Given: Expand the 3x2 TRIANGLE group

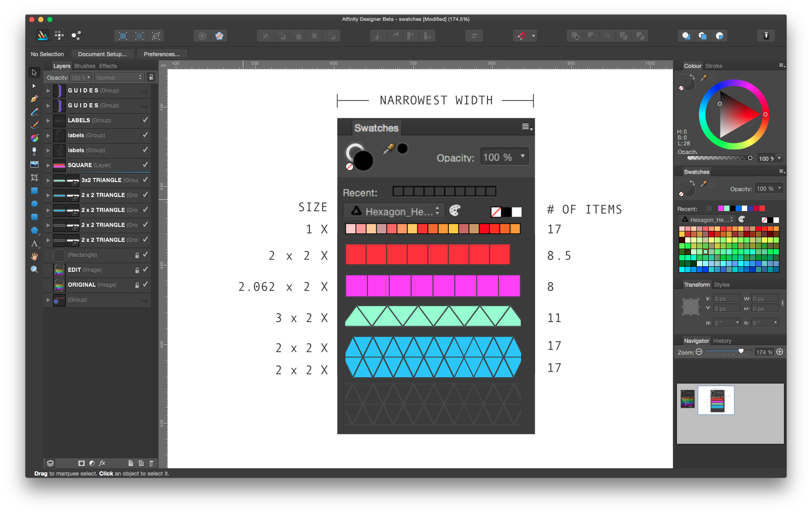Looking at the screenshot, I should pos(48,180).
